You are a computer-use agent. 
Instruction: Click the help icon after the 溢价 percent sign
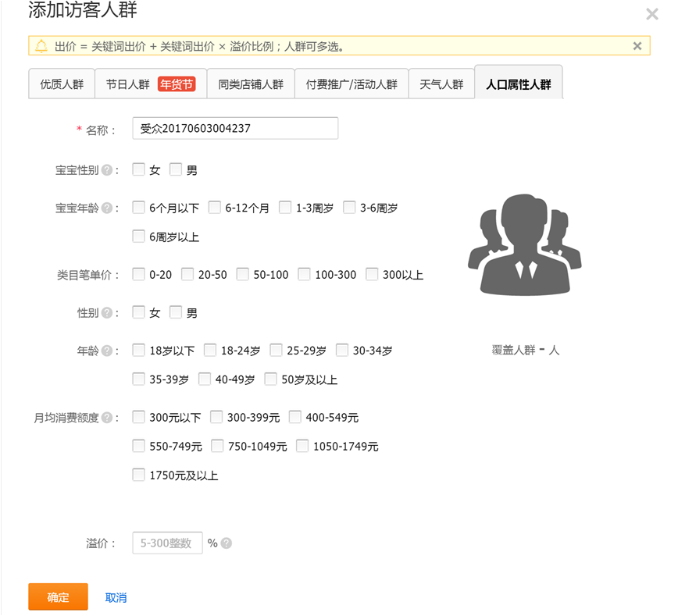[x=227, y=543]
